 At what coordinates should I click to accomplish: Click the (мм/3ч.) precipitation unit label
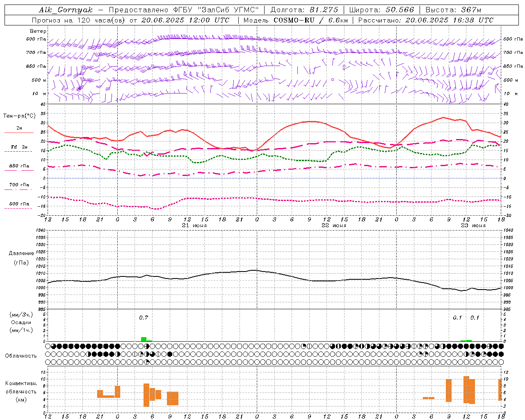[21, 315]
